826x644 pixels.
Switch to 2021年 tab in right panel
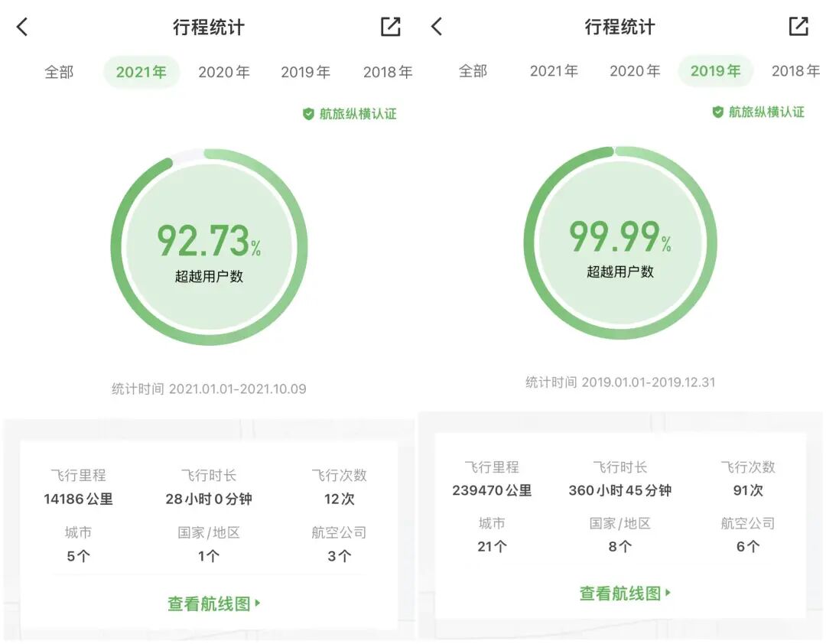(x=554, y=70)
